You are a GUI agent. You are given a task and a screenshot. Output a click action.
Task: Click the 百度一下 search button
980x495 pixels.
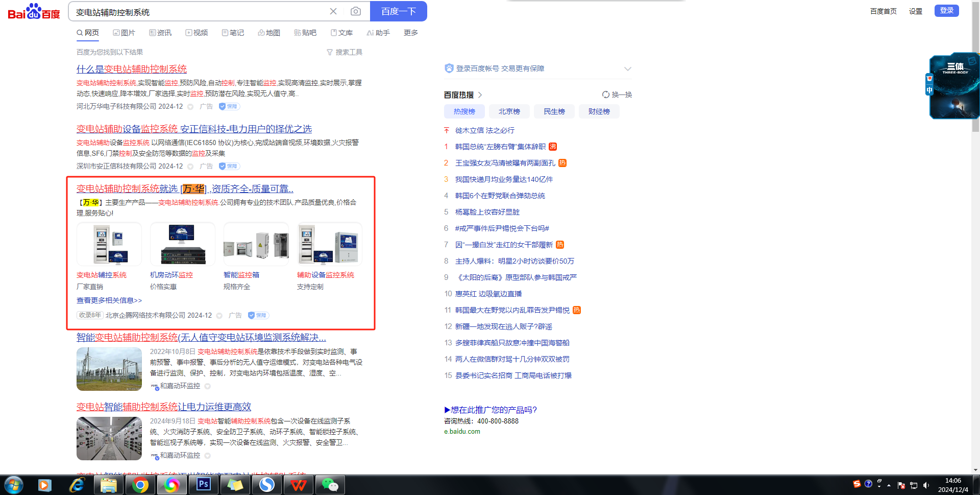(398, 11)
